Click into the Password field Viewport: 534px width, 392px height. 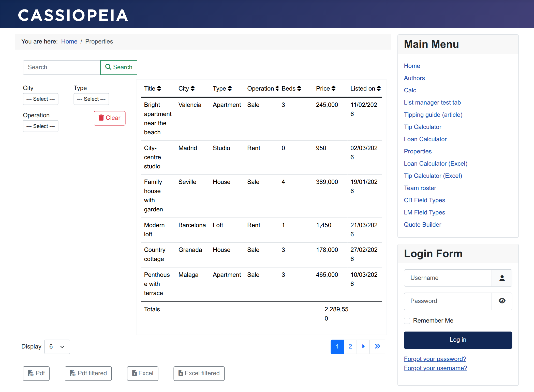tap(448, 301)
